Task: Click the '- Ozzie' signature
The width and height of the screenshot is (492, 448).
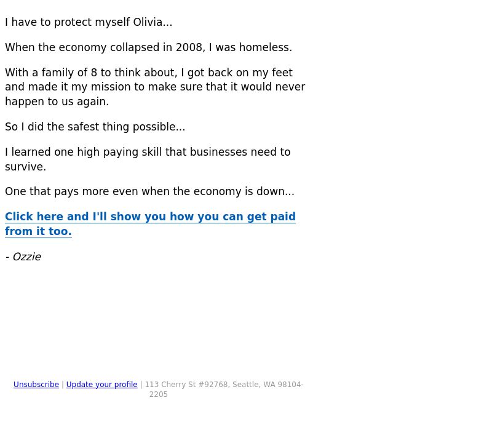Action: (23, 257)
